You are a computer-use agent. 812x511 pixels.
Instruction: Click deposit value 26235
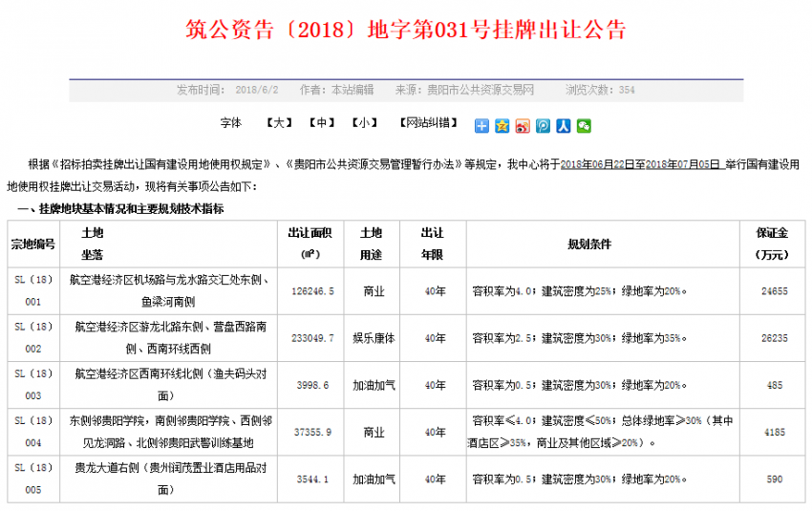pos(774,338)
